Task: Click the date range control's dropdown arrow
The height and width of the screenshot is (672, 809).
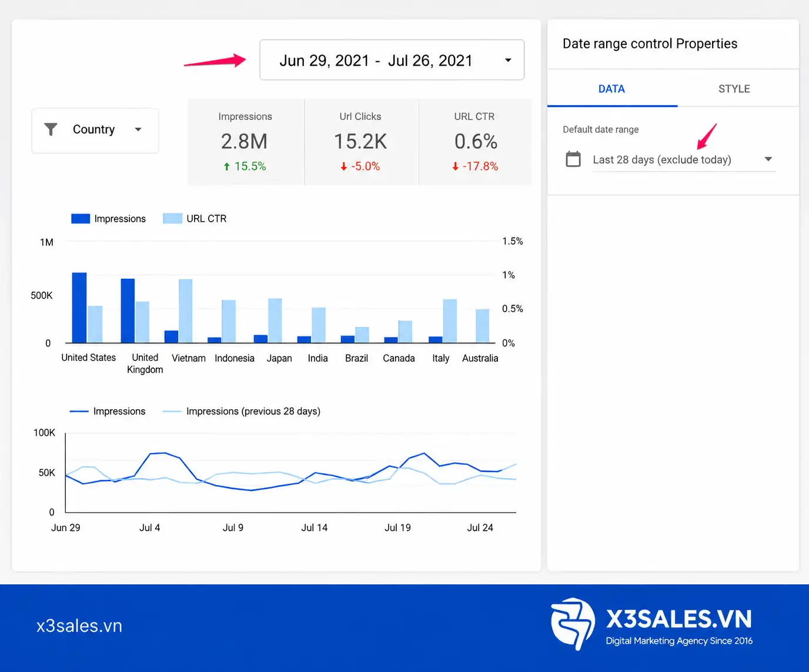Action: [508, 60]
